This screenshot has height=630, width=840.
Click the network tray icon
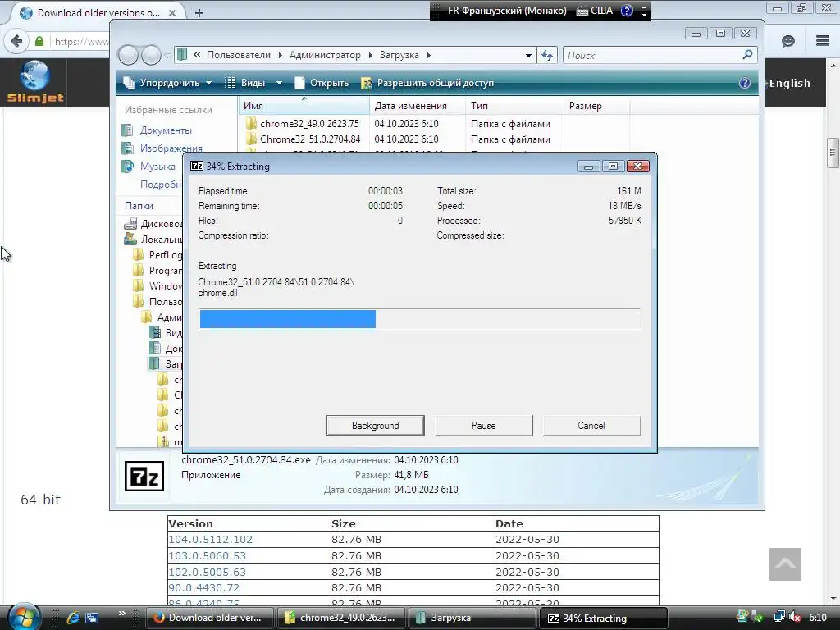point(779,618)
